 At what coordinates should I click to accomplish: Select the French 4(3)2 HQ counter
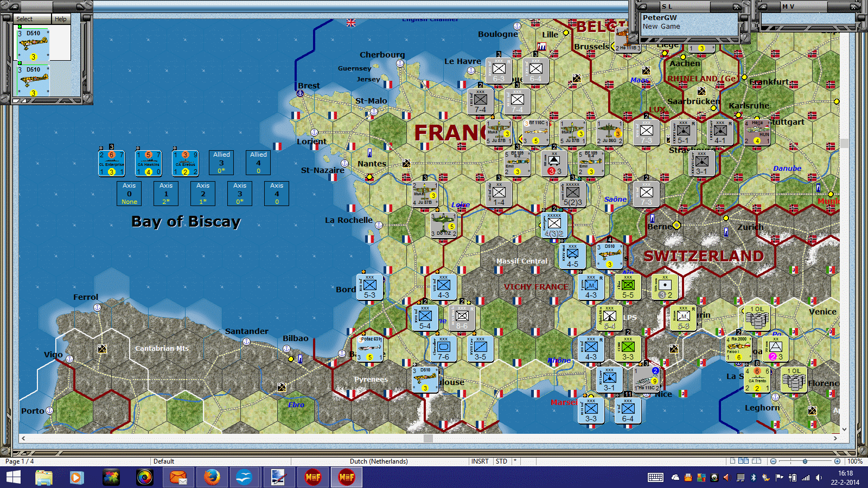pos(554,225)
